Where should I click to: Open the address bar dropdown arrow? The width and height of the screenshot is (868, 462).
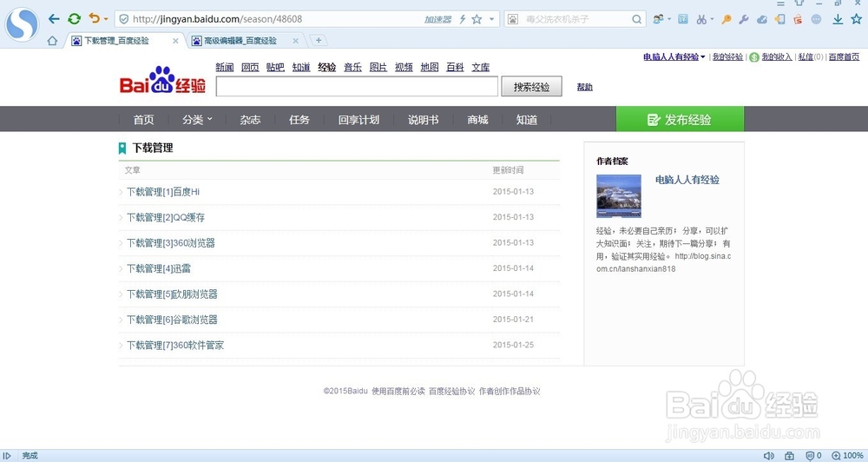pyautogui.click(x=491, y=19)
